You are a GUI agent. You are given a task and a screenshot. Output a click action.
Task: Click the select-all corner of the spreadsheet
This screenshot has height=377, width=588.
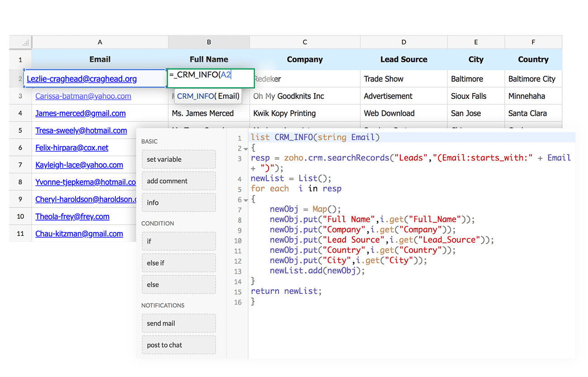point(21,42)
